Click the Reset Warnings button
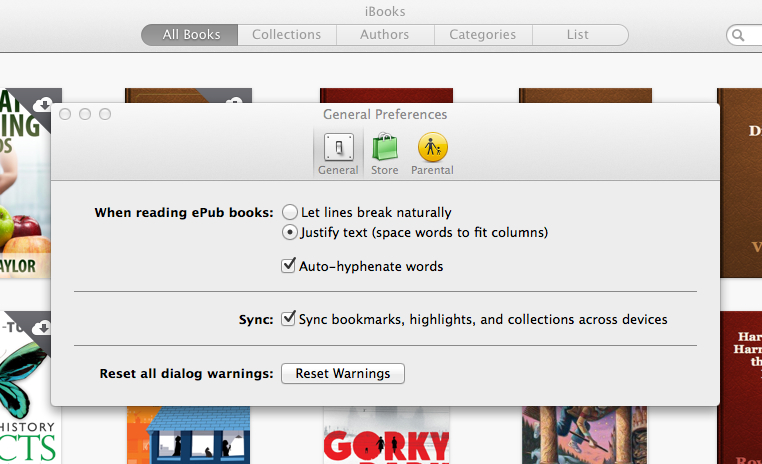Viewport: 762px width, 464px height. coord(343,373)
